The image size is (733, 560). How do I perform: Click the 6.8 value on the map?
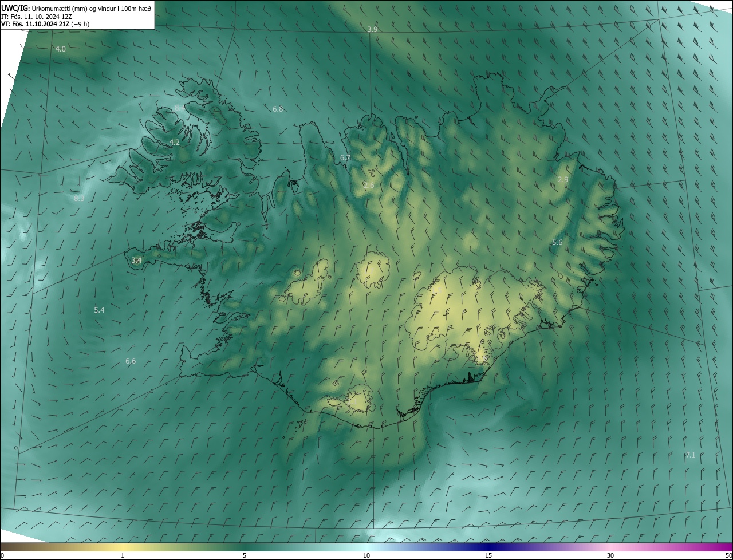[278, 109]
